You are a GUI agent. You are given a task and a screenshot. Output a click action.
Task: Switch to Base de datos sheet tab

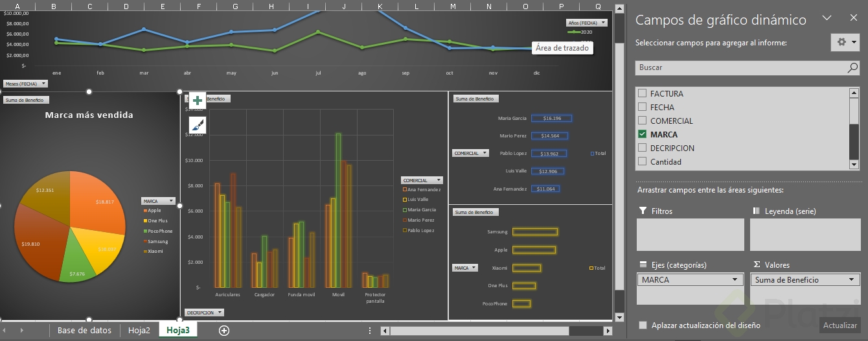click(84, 331)
